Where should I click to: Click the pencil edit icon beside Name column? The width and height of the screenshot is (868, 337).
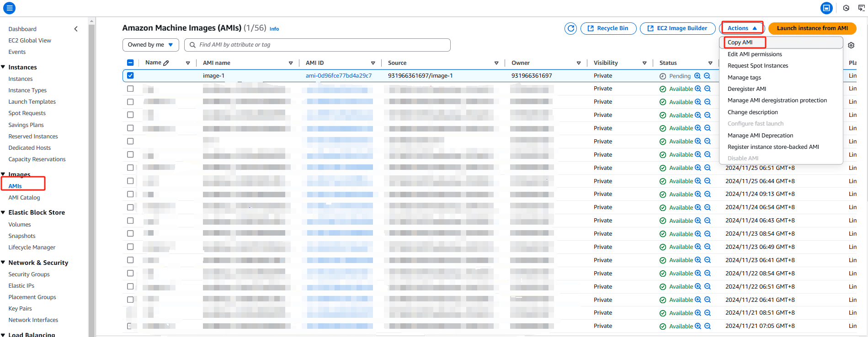click(x=166, y=63)
